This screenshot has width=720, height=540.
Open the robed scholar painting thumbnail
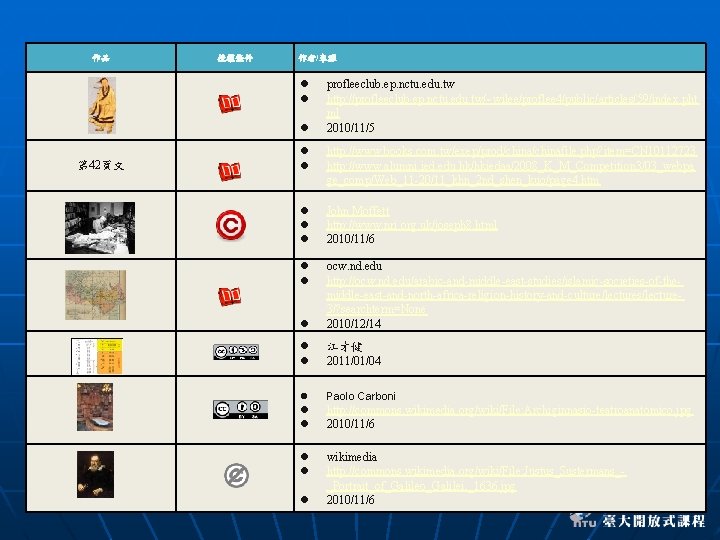click(x=102, y=105)
